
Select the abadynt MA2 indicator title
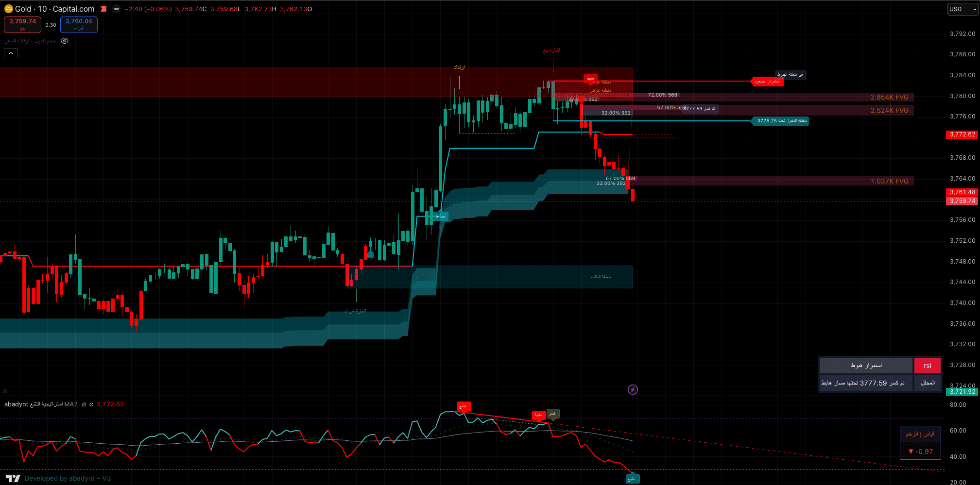pos(41,404)
